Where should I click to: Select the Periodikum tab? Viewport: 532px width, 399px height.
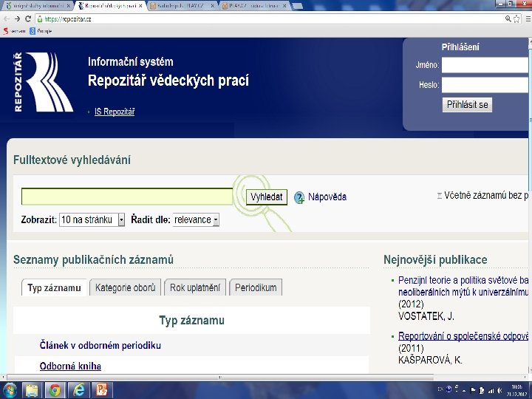pos(256,287)
